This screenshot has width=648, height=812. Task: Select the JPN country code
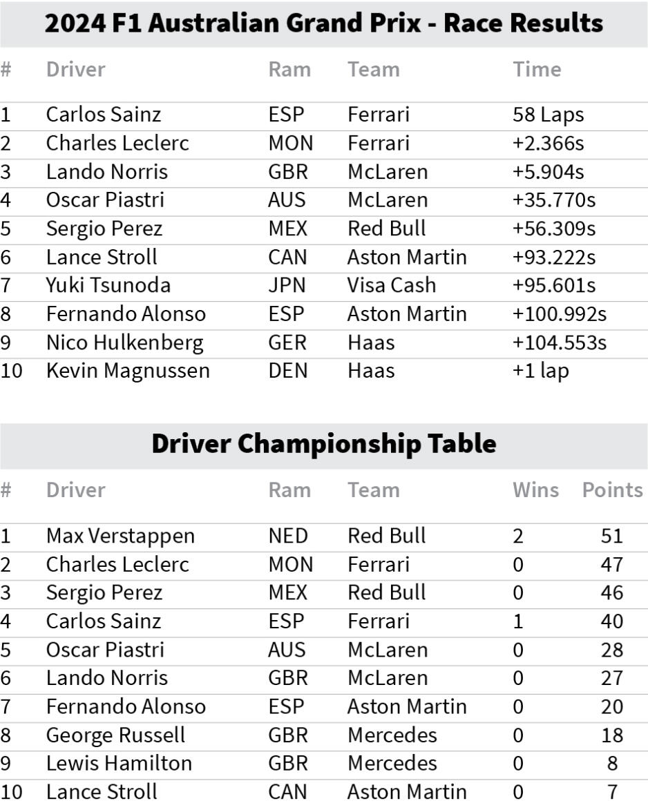287,285
